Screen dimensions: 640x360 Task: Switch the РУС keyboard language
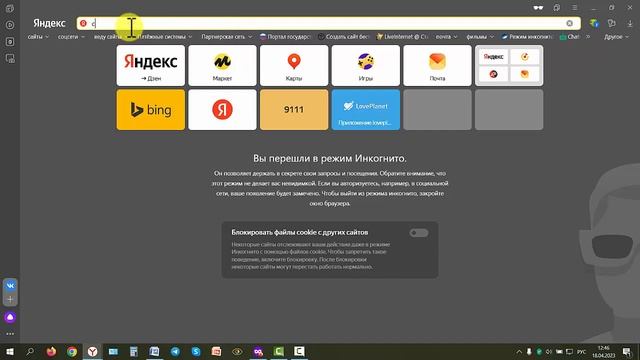click(x=582, y=351)
